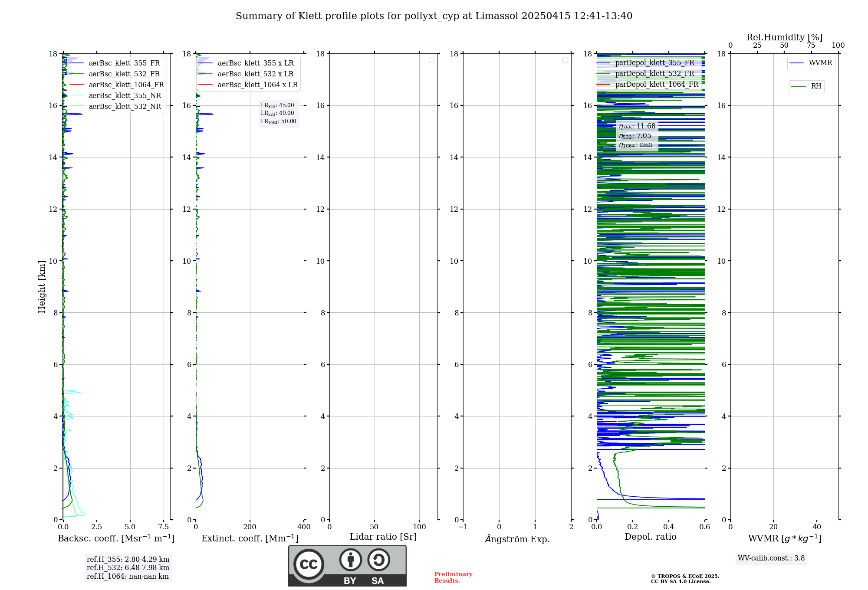The height and width of the screenshot is (590, 868).
Task: Click the ref.H_355 reference height text
Action: point(128,559)
